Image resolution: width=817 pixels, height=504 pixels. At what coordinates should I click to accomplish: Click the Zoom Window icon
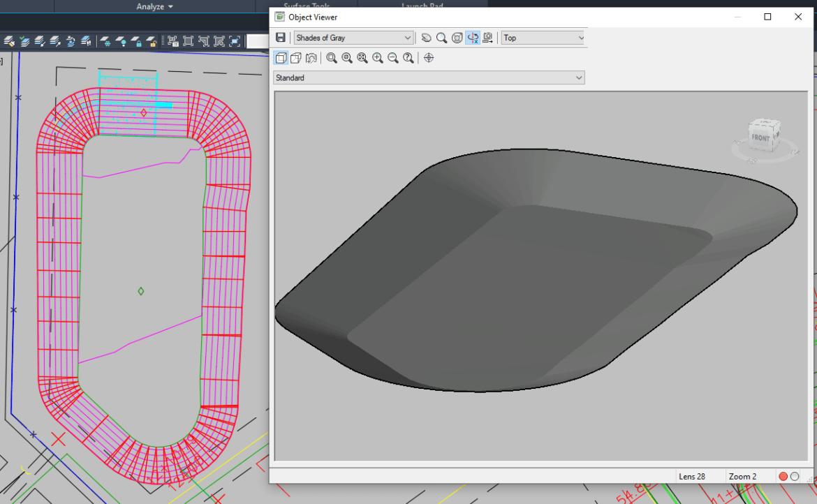coord(332,58)
